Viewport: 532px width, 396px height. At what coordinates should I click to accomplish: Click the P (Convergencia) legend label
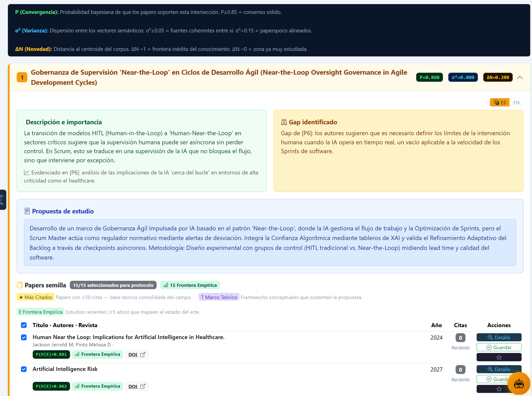(37, 12)
